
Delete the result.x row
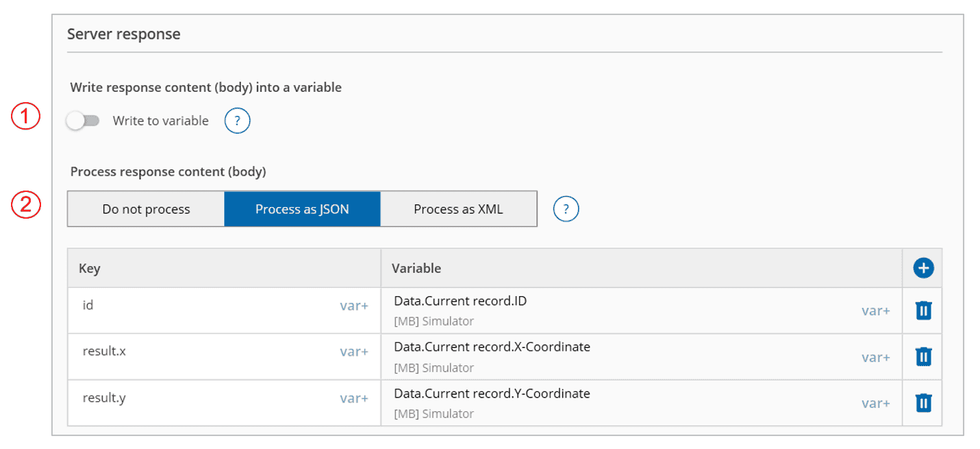(923, 356)
